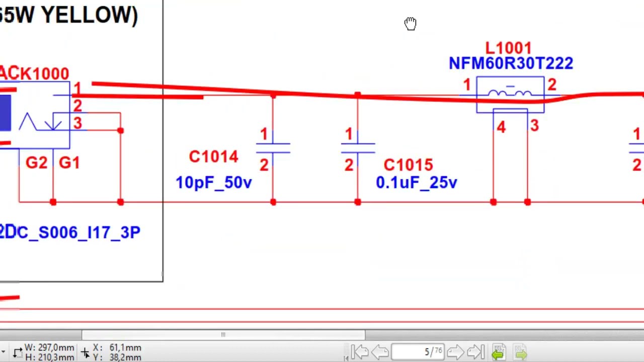Click the C1014 capacitor label
644x362 pixels.
pos(214,157)
